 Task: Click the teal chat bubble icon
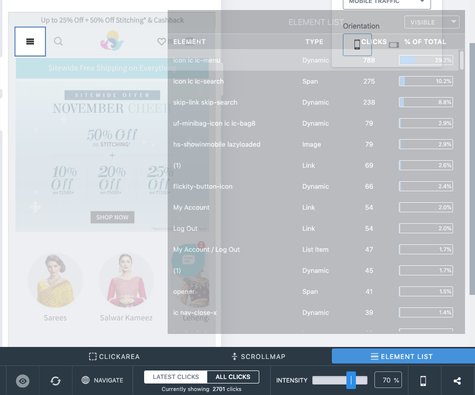tap(188, 260)
